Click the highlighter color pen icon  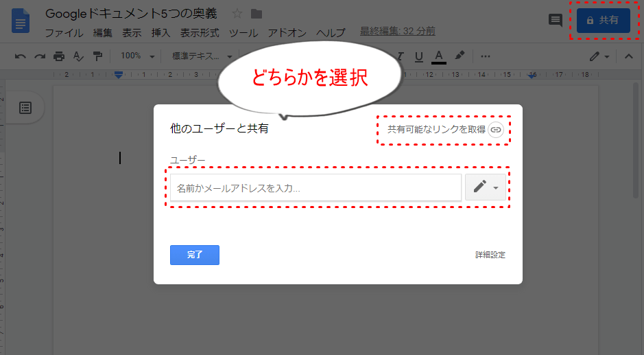[460, 56]
